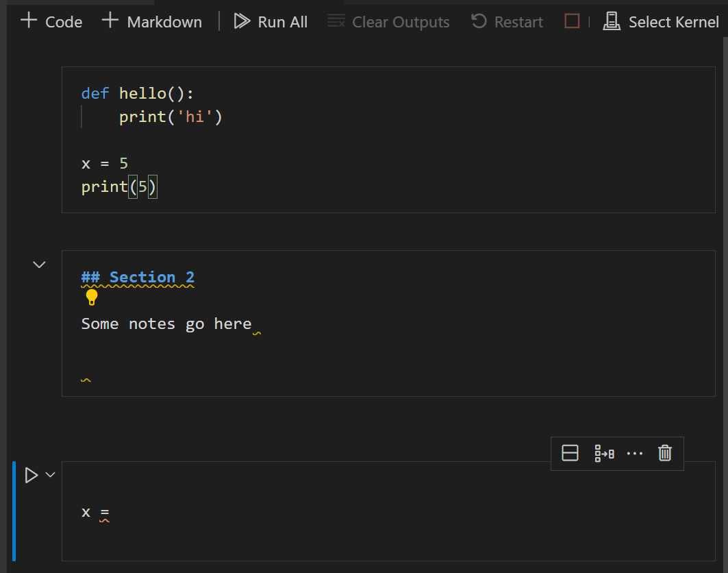Split the cell using toolbar icon
Image resolution: width=728 pixels, height=573 pixels.
pos(570,453)
